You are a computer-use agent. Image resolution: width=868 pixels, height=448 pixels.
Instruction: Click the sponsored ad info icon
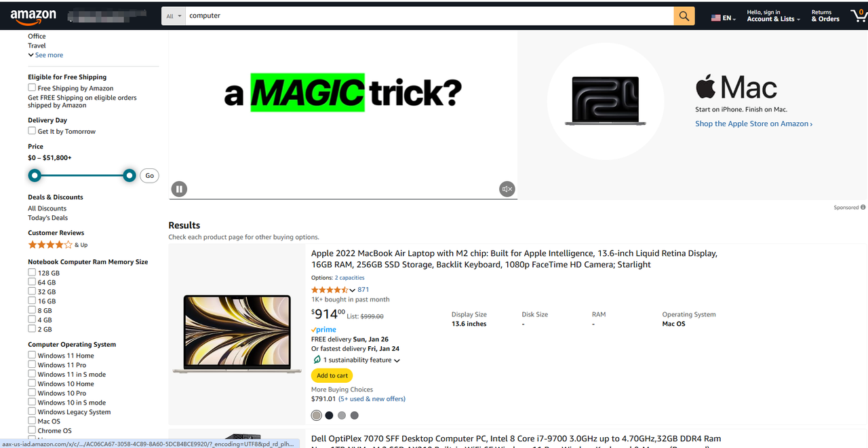[x=863, y=208]
